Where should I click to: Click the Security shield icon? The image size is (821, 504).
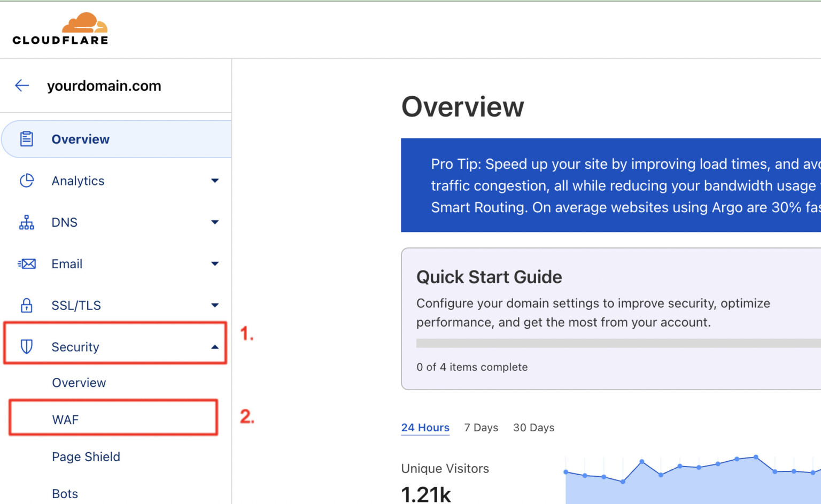point(27,347)
